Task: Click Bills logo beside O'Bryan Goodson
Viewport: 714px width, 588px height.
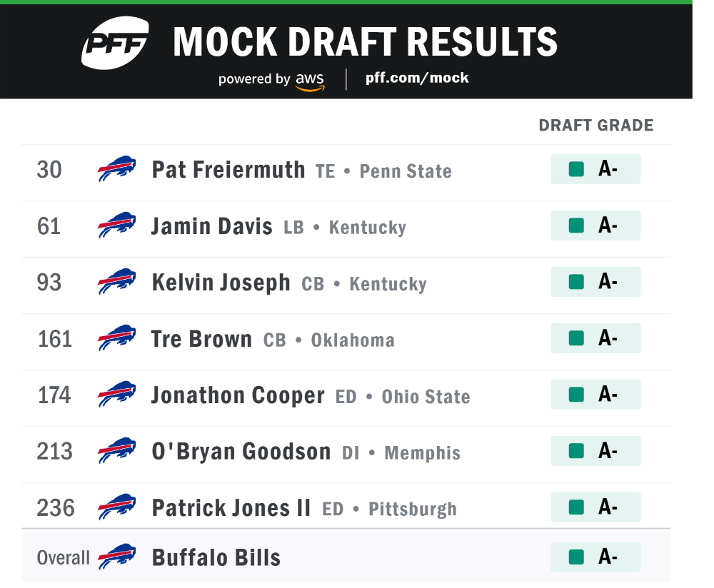Action: [x=116, y=451]
